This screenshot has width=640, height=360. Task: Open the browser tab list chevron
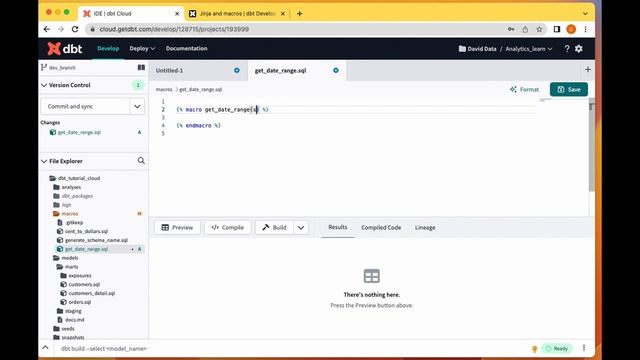coord(585,13)
